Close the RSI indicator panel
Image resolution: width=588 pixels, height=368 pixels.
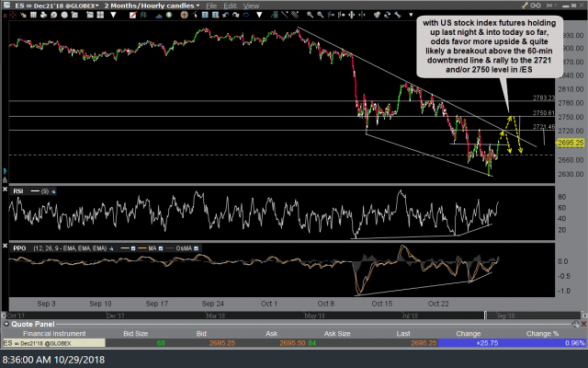(5, 190)
